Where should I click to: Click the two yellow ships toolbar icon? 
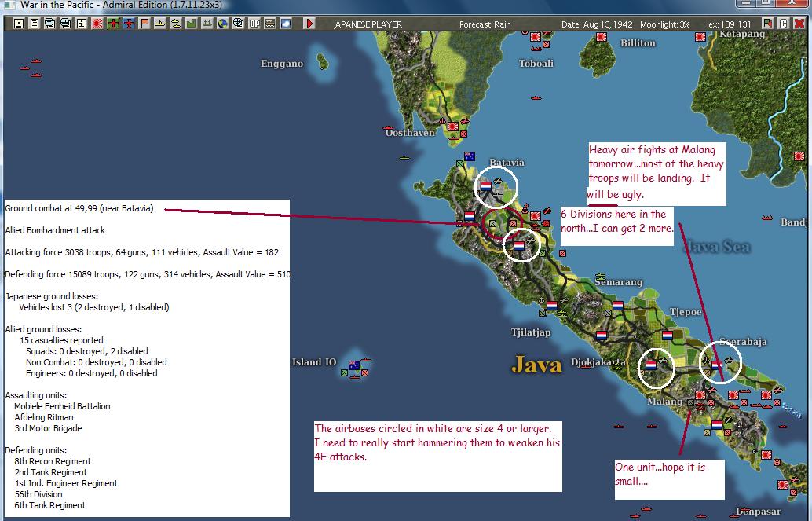176,24
